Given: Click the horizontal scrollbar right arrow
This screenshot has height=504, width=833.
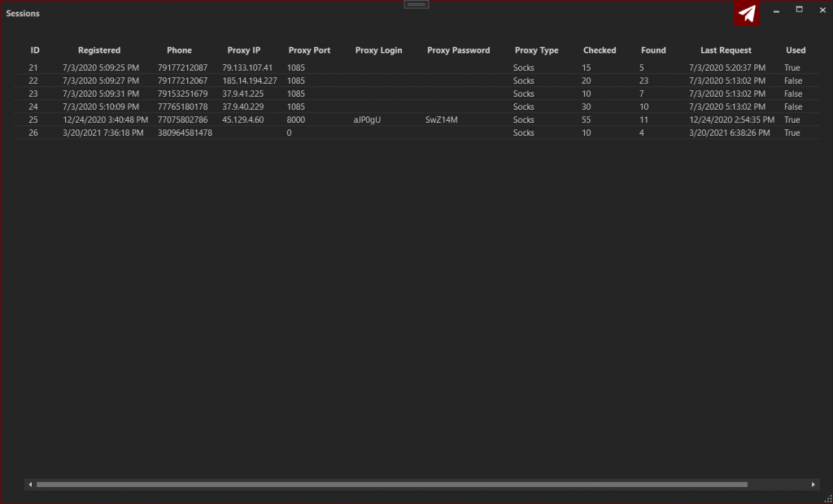Looking at the screenshot, I should [x=813, y=484].
